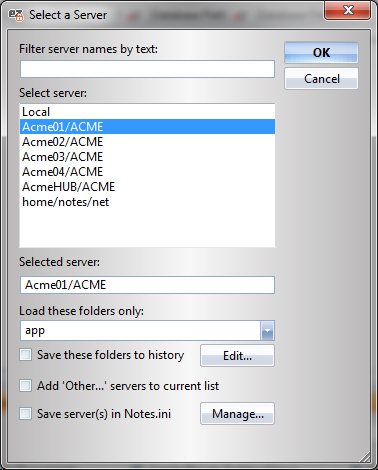Image resolution: width=378 pixels, height=470 pixels.
Task: Tick Save server(s) in Notes.ini checkbox
Action: pyautogui.click(x=26, y=414)
